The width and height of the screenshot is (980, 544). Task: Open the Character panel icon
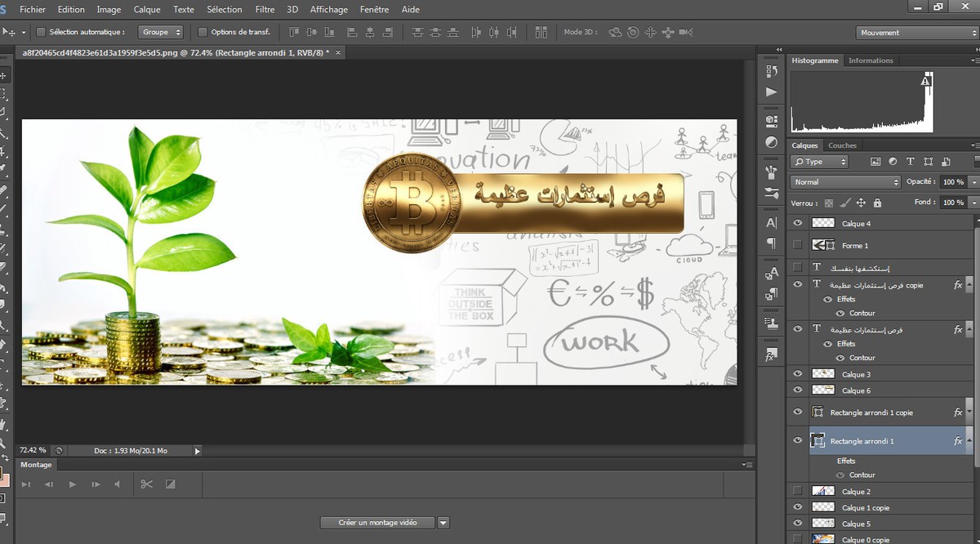tap(771, 222)
